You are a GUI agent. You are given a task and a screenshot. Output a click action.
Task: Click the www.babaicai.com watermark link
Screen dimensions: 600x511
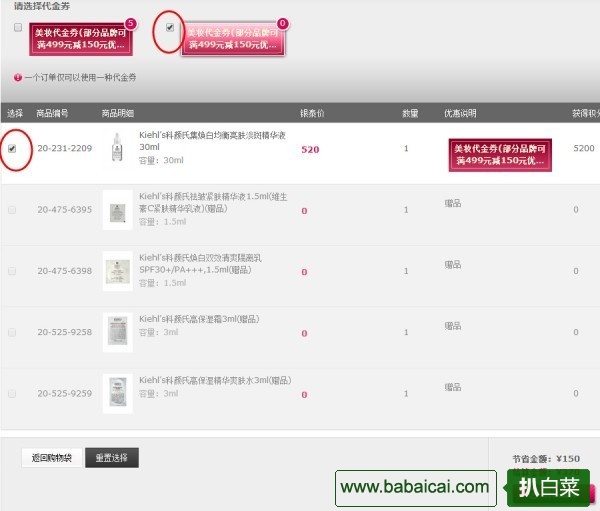point(415,488)
